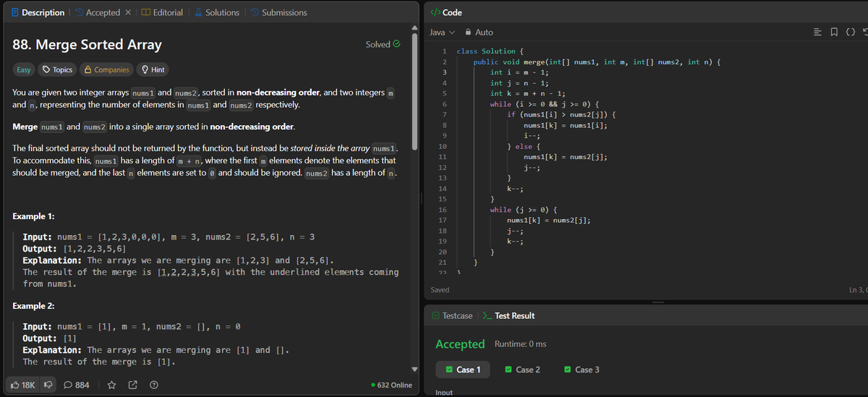This screenshot has width=868, height=397.
Task: Click the reset code arrow icon
Action: [x=864, y=32]
